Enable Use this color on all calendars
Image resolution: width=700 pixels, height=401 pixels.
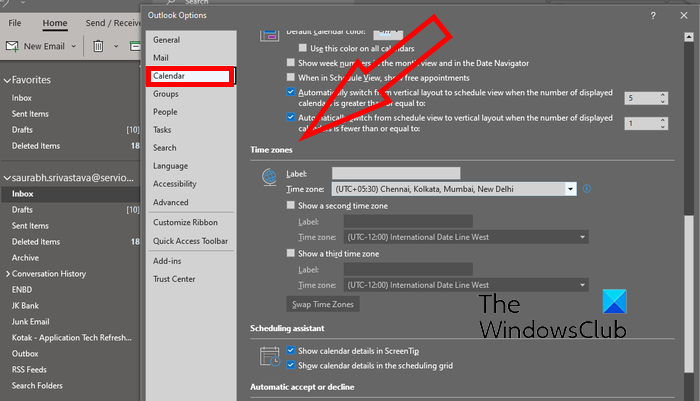[303, 48]
